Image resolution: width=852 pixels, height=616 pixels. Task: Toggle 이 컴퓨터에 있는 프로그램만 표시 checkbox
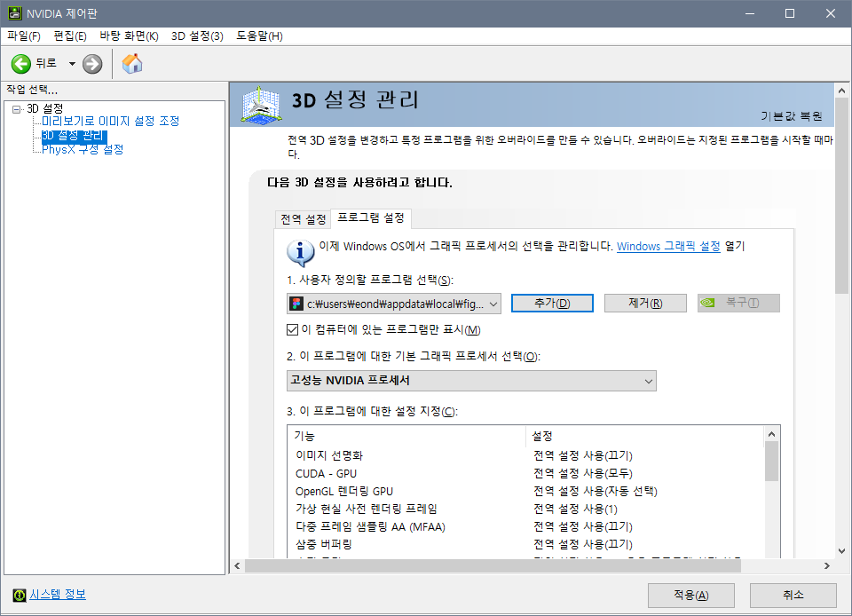tap(292, 329)
